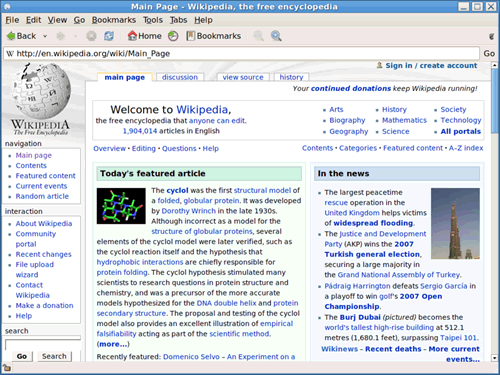
Task: Open the Dorothy Wrinch link
Action: (x=189, y=211)
